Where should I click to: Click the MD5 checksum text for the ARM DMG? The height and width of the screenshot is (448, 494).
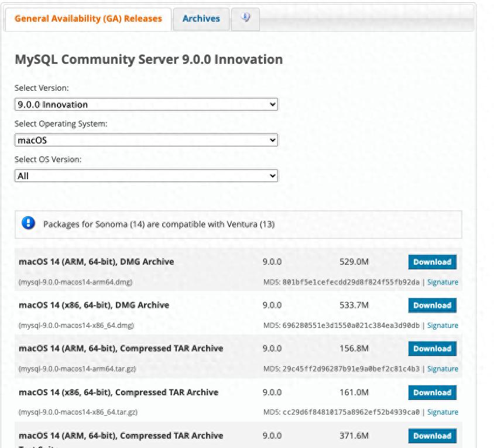tap(341, 282)
